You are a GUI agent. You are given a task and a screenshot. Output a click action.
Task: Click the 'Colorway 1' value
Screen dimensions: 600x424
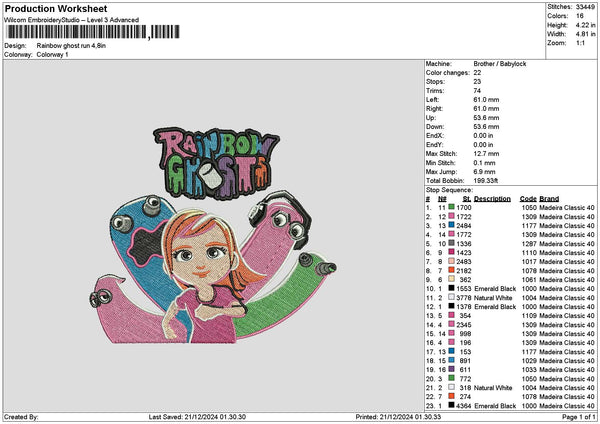(x=52, y=55)
